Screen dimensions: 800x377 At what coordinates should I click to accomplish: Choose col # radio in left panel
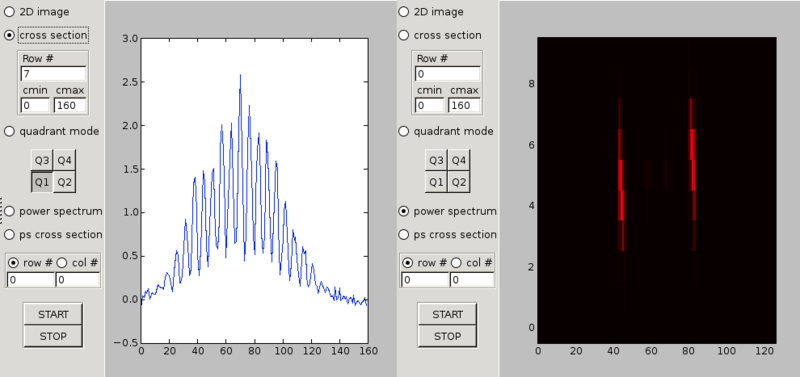(62, 263)
